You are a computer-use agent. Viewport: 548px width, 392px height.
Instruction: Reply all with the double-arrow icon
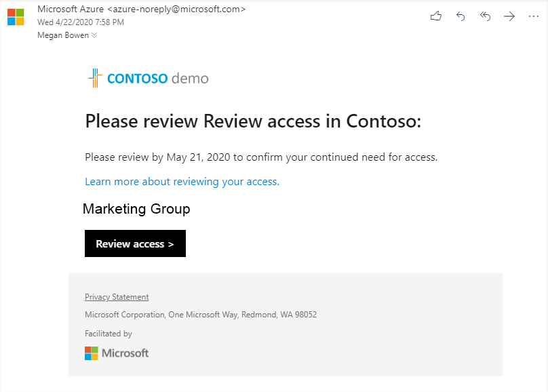point(485,16)
